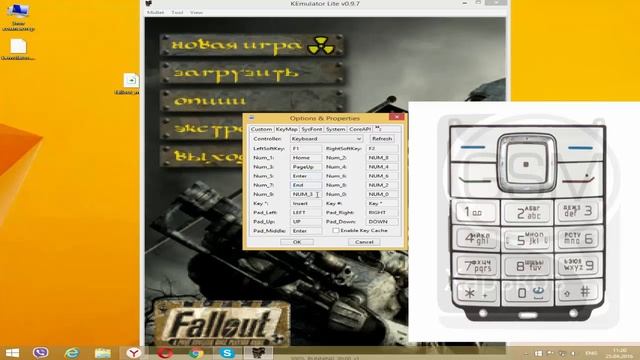Open Yandex Browser on the taskbar
This screenshot has width=640, height=360.
pos(133,353)
